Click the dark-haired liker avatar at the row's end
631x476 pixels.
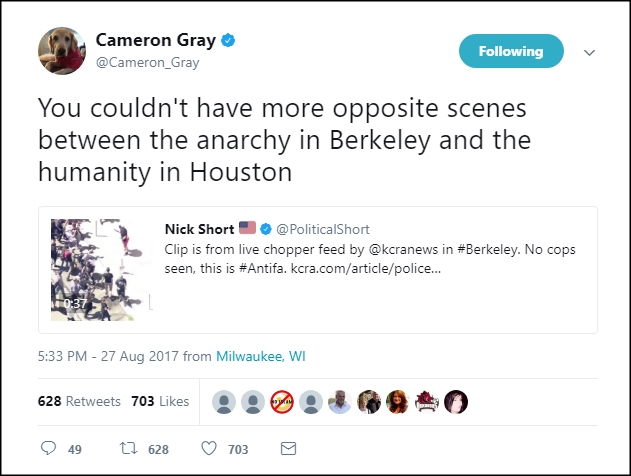[456, 402]
